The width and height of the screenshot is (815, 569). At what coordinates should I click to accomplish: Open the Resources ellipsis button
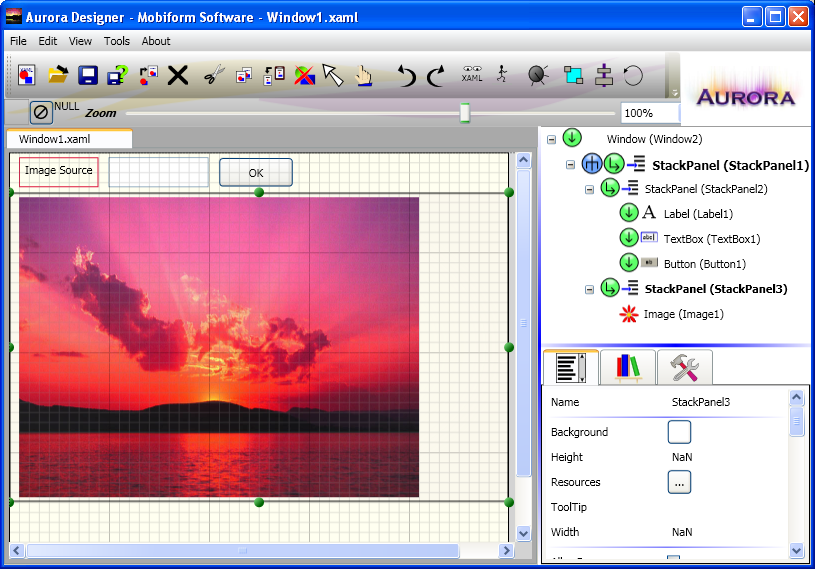(x=679, y=482)
